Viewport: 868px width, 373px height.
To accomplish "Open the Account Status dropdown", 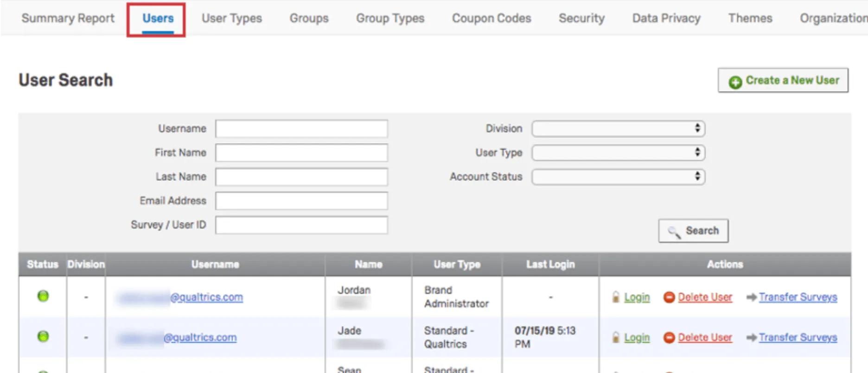I will coord(618,177).
